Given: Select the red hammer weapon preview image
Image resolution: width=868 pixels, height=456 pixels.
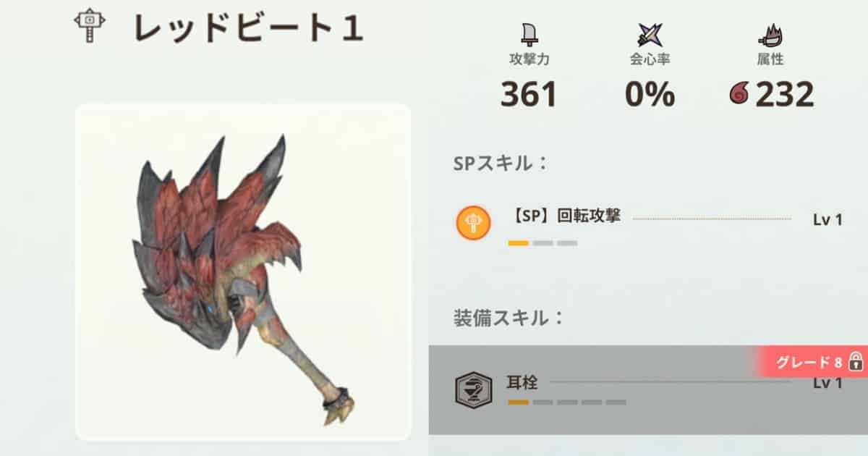Looking at the screenshot, I should (243, 272).
